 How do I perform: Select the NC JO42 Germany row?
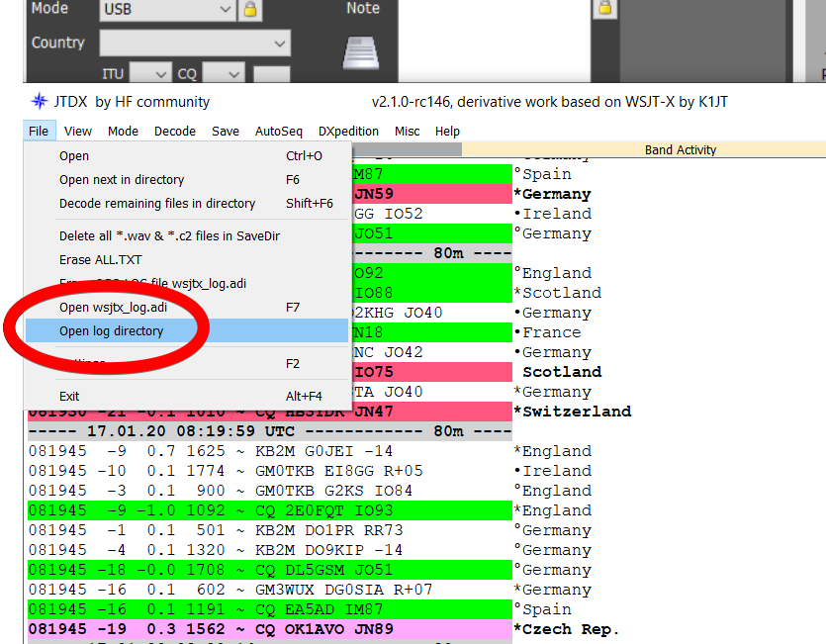(x=432, y=352)
